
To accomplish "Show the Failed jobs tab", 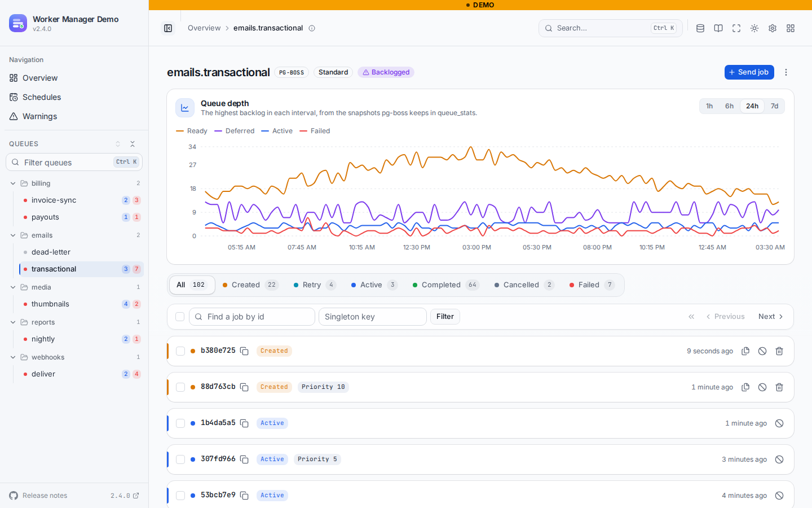I will (x=592, y=285).
